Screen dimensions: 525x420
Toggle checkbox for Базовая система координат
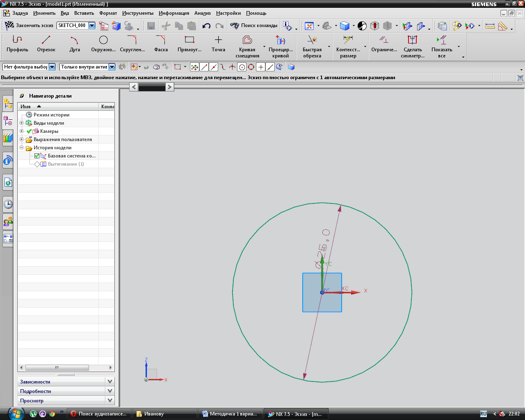click(37, 156)
